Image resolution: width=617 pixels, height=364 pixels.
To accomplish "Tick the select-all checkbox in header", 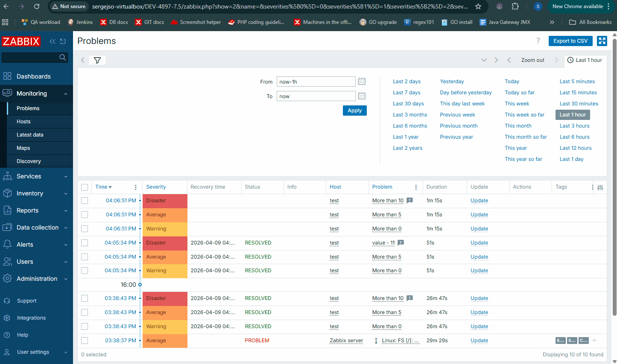I will [85, 187].
